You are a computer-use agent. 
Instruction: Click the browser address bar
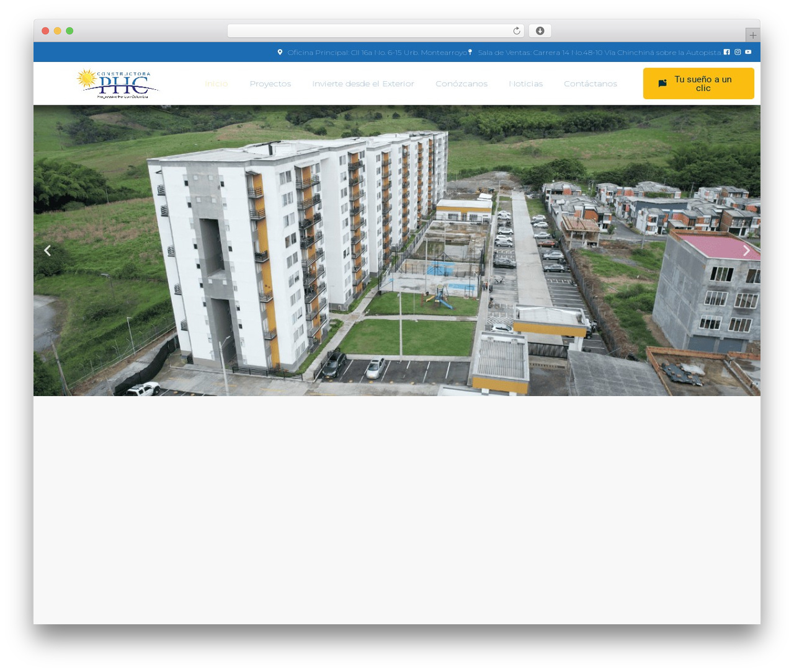(x=375, y=31)
